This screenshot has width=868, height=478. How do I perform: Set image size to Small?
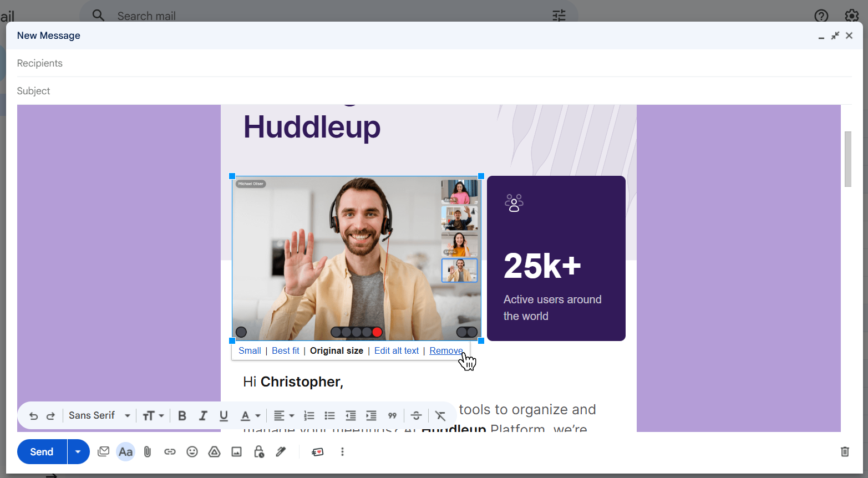pyautogui.click(x=250, y=351)
